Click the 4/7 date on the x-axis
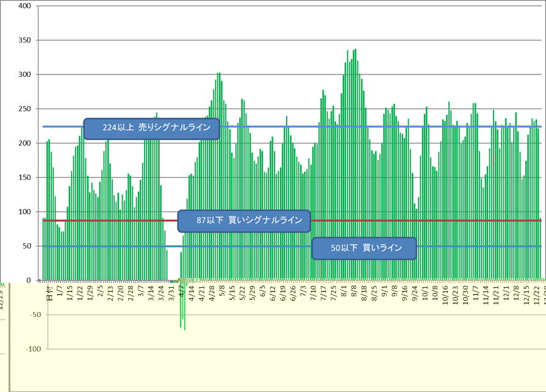The image size is (546, 392). pyautogui.click(x=181, y=290)
